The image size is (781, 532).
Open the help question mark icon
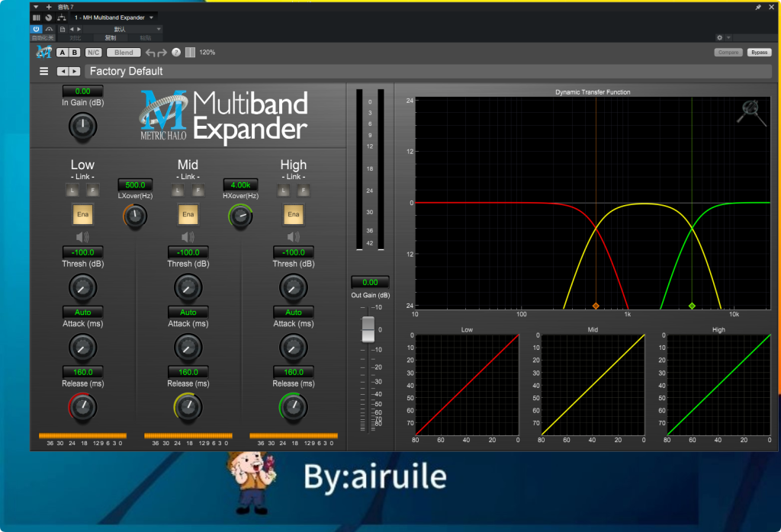(176, 53)
